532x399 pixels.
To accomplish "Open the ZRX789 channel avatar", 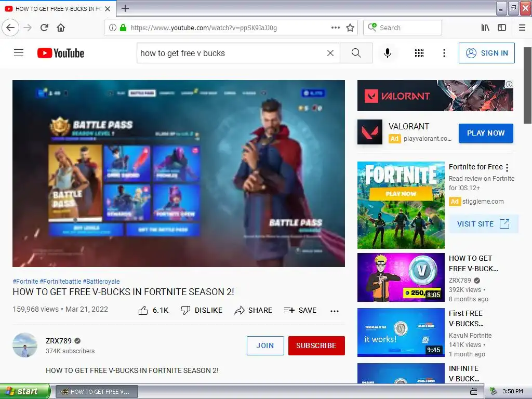I will [x=25, y=345].
